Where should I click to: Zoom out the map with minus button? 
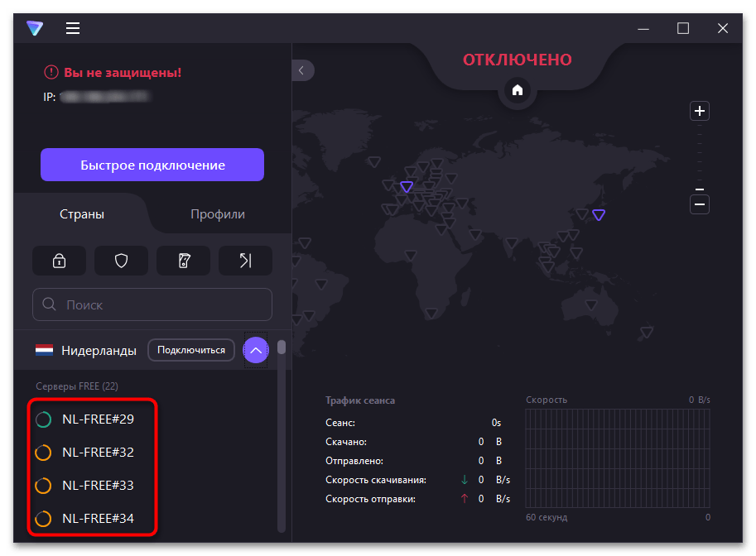coord(700,204)
